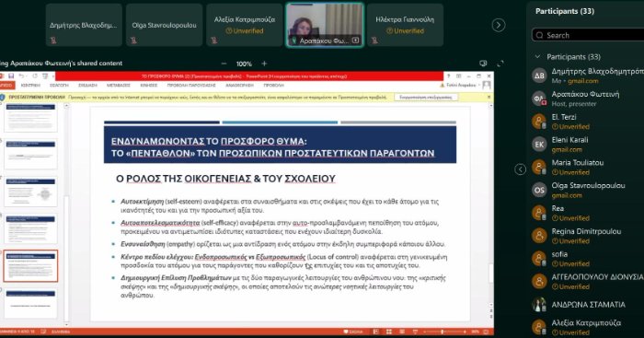Viewport: 644px width, 338px height.
Task: Select the fourth slide thumbnail in panel
Action: point(30,228)
